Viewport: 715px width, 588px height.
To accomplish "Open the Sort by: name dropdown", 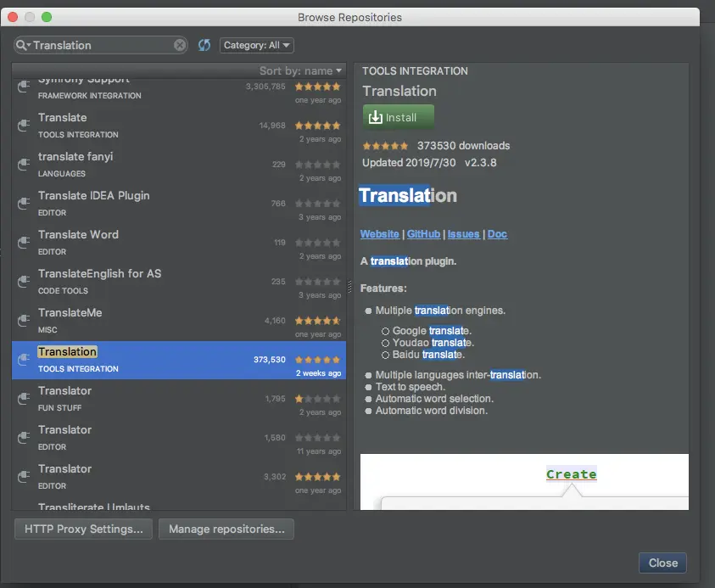I will pyautogui.click(x=300, y=70).
